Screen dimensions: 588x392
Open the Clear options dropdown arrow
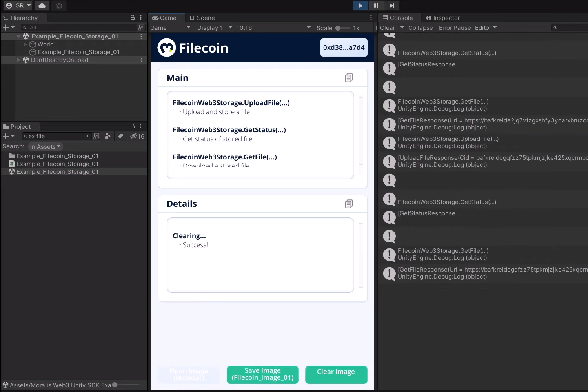click(x=402, y=27)
